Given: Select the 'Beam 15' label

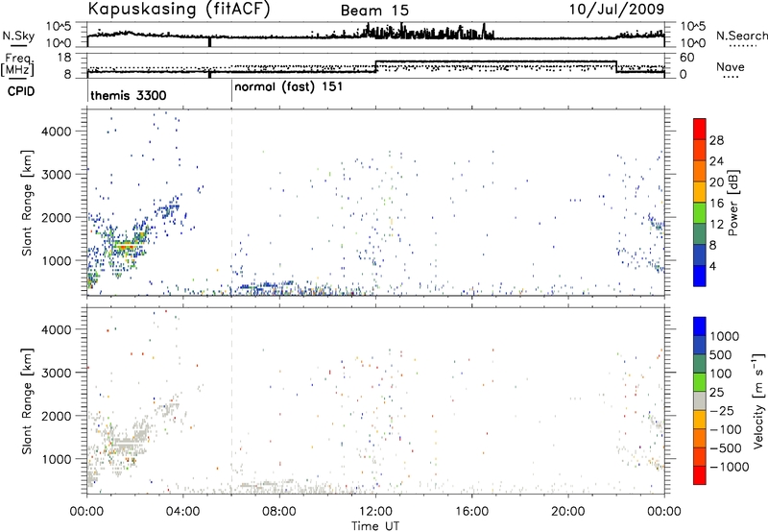Looking at the screenshot, I should pos(374,11).
